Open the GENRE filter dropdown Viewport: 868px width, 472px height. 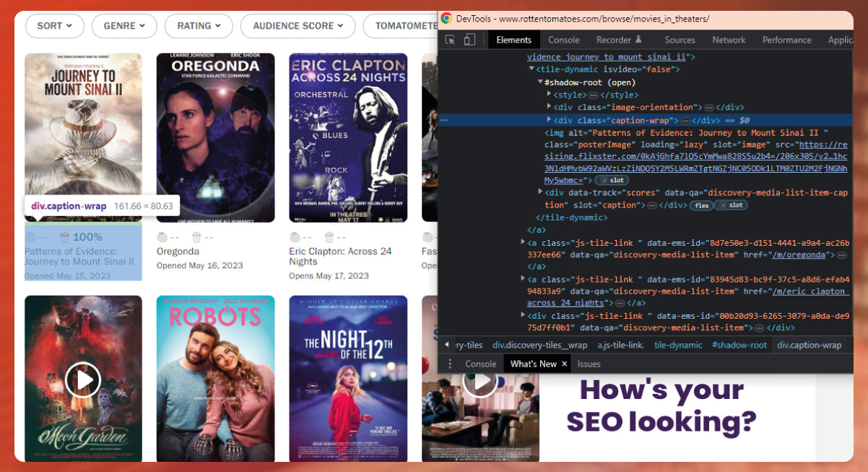(124, 26)
